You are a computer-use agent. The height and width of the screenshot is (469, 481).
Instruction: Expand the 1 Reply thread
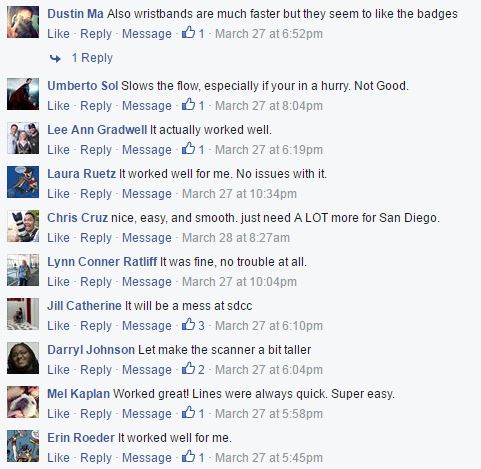[92, 58]
